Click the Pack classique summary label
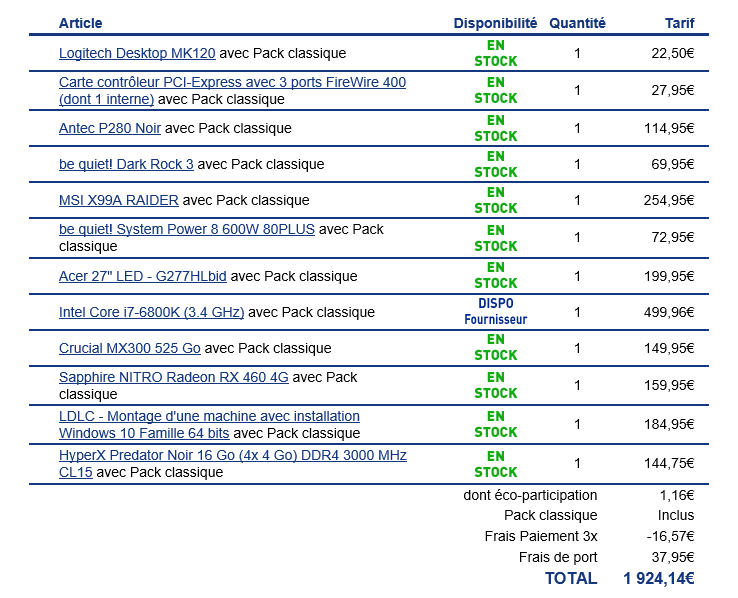Image resolution: width=738 pixels, height=598 pixels. (550, 516)
